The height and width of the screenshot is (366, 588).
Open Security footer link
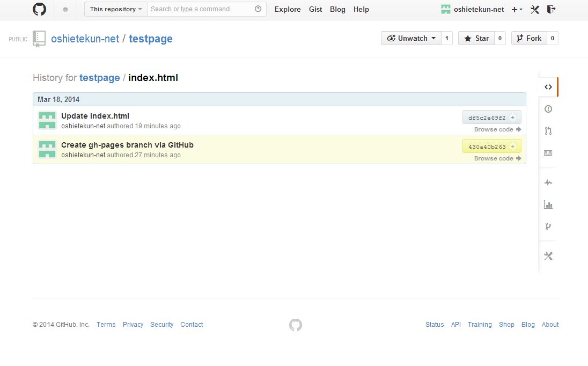(162, 324)
